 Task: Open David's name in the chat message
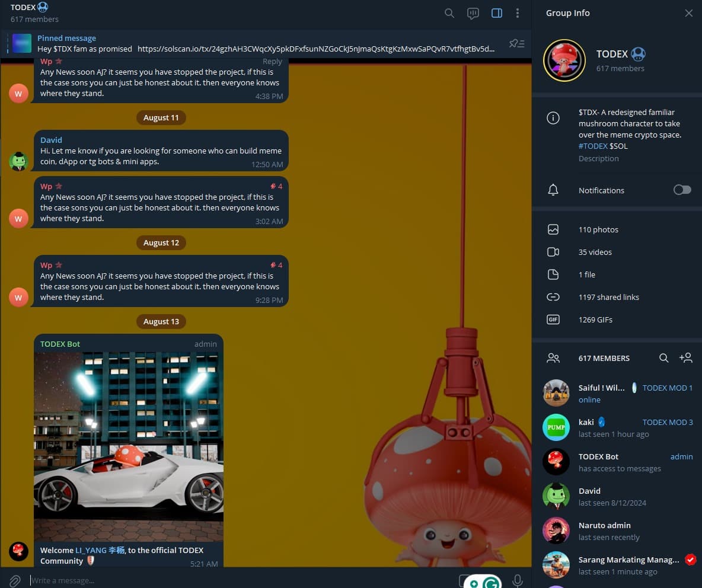tap(51, 140)
